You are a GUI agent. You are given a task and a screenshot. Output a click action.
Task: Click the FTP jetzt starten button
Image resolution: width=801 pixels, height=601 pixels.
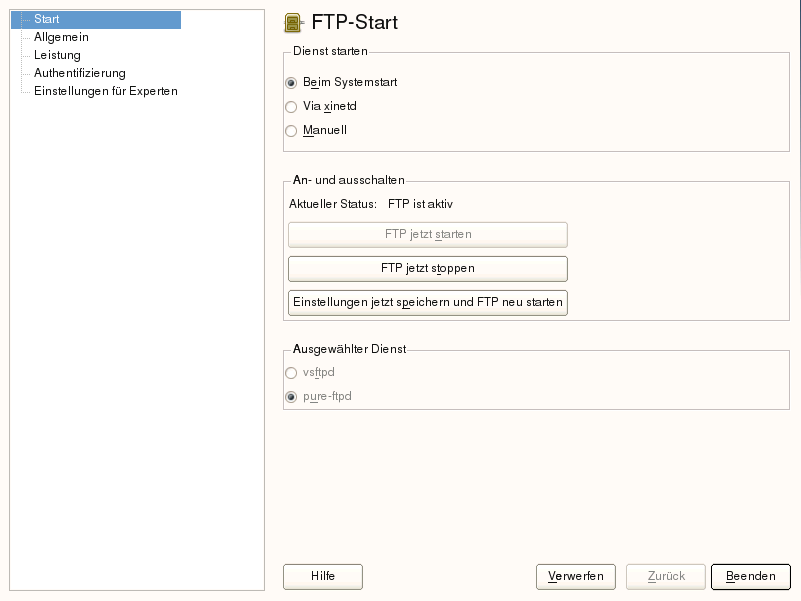click(x=427, y=235)
